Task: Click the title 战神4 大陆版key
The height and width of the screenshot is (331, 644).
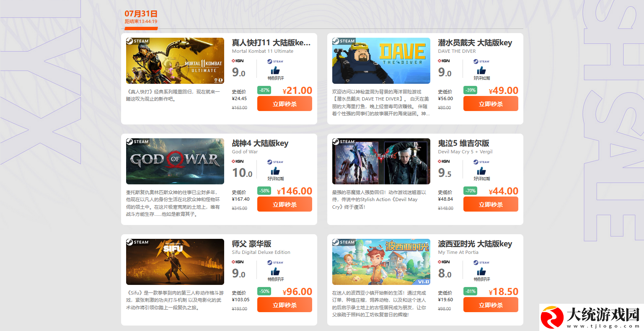Action: (260, 143)
